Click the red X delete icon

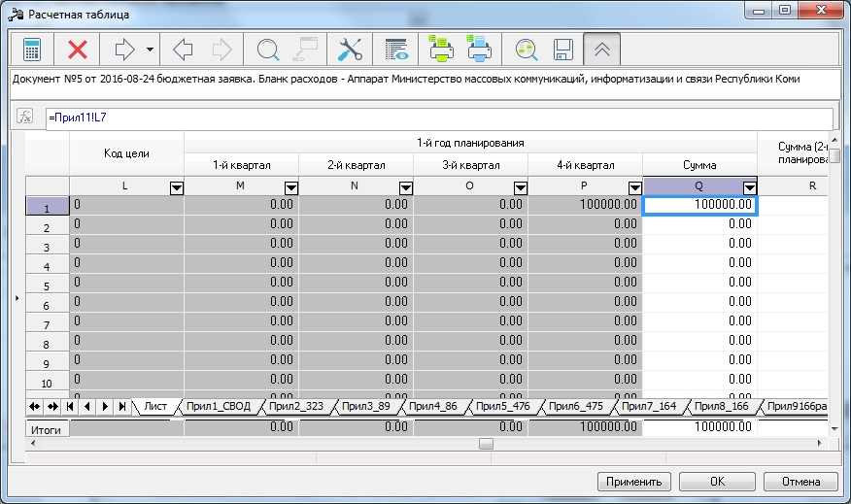[x=78, y=50]
